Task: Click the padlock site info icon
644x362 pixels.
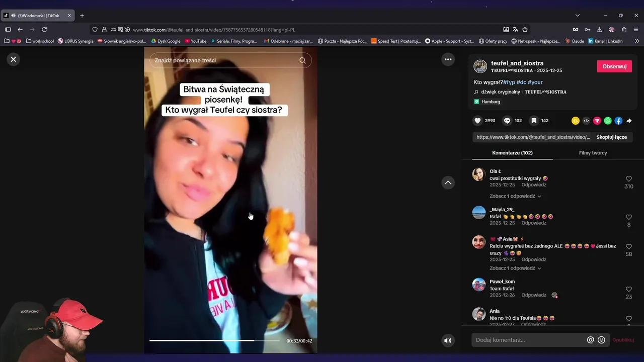Action: (x=104, y=30)
